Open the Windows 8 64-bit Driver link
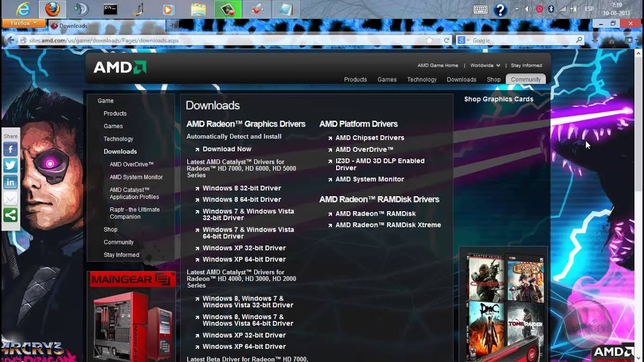The width and height of the screenshot is (644, 362). pyautogui.click(x=242, y=200)
